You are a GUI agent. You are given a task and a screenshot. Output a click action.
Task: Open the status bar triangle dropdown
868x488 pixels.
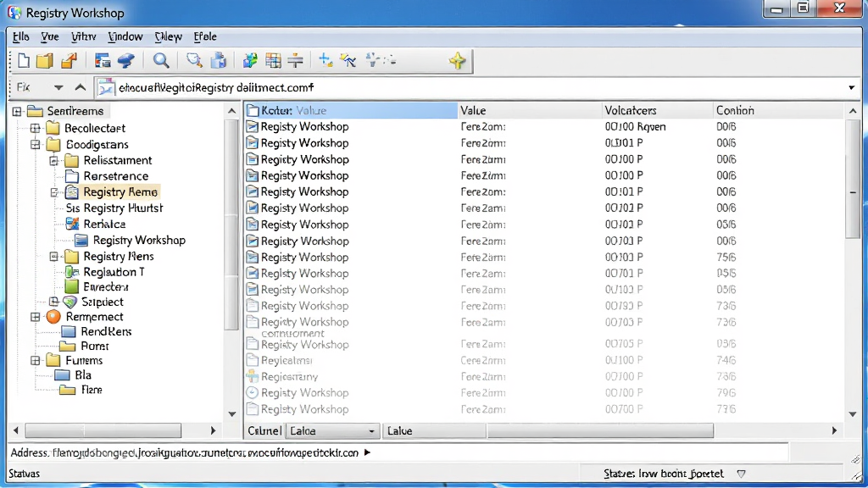741,474
